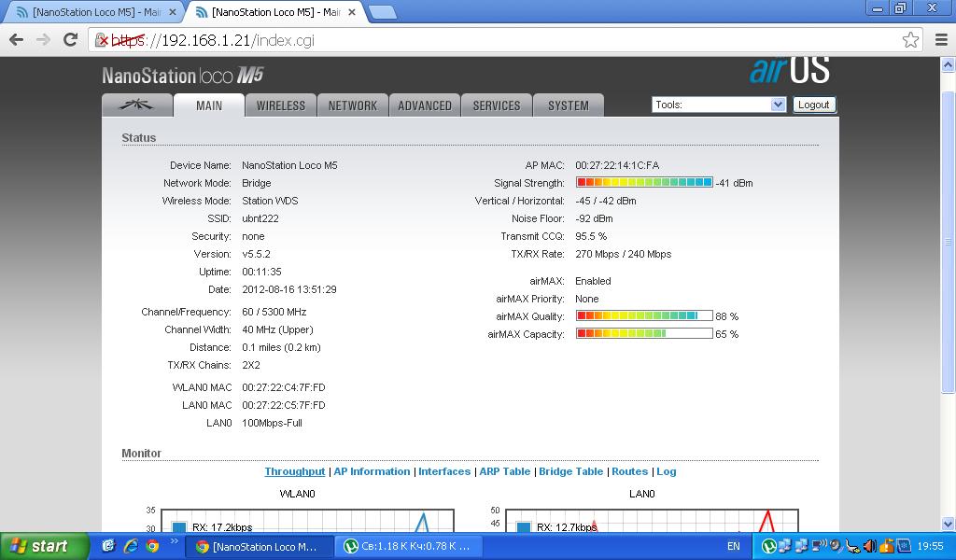Click the Logout button
Viewport: 956px width, 560px height.
(x=813, y=105)
